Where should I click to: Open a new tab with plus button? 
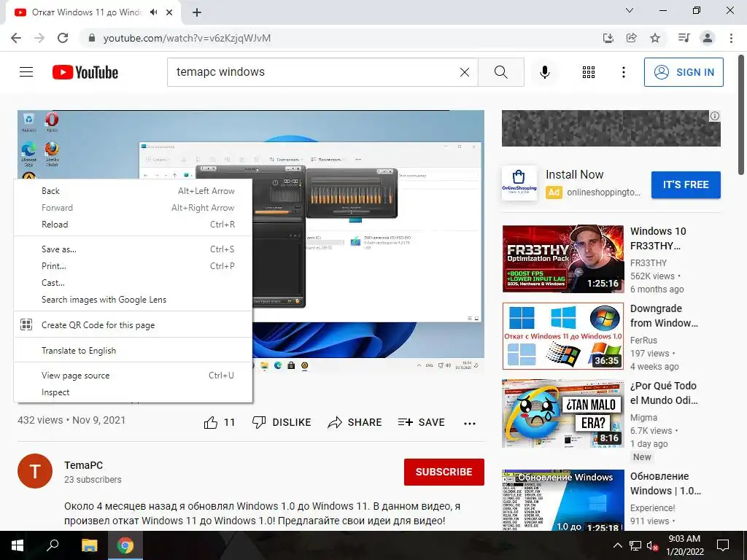coord(197,13)
